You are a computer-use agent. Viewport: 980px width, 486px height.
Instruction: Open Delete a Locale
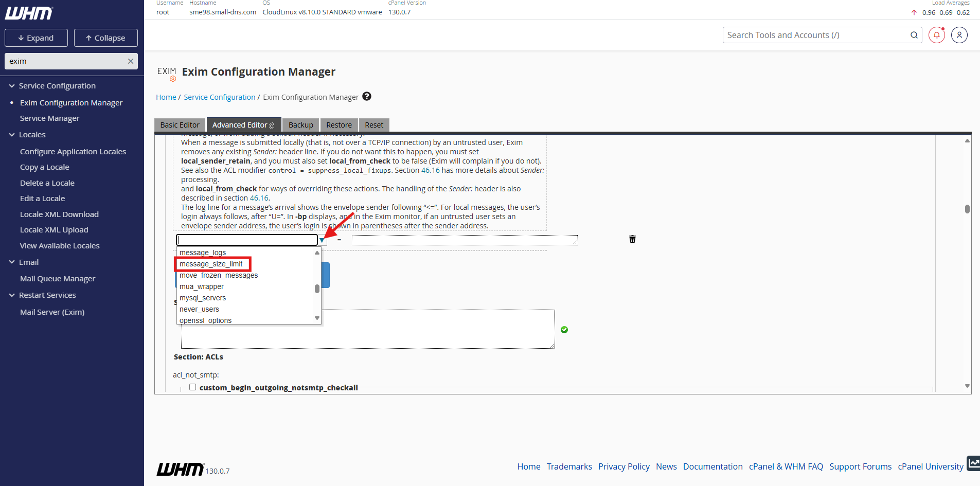[x=47, y=183]
